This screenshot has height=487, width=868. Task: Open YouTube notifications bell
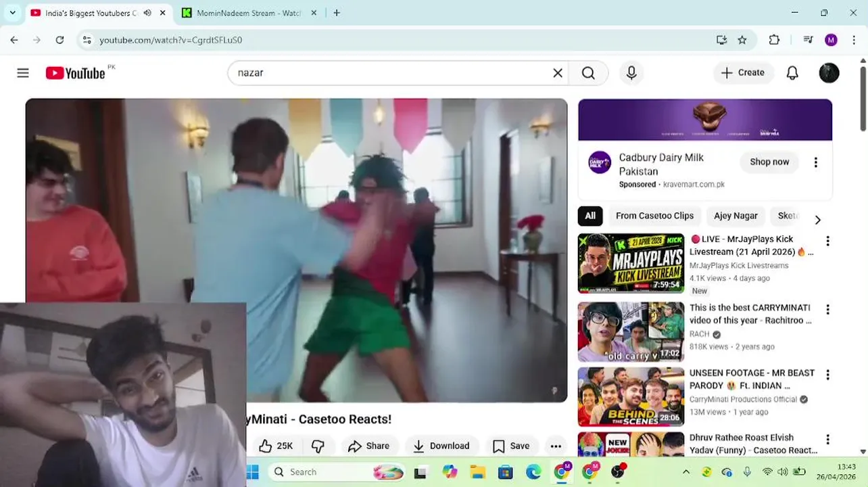coord(792,73)
